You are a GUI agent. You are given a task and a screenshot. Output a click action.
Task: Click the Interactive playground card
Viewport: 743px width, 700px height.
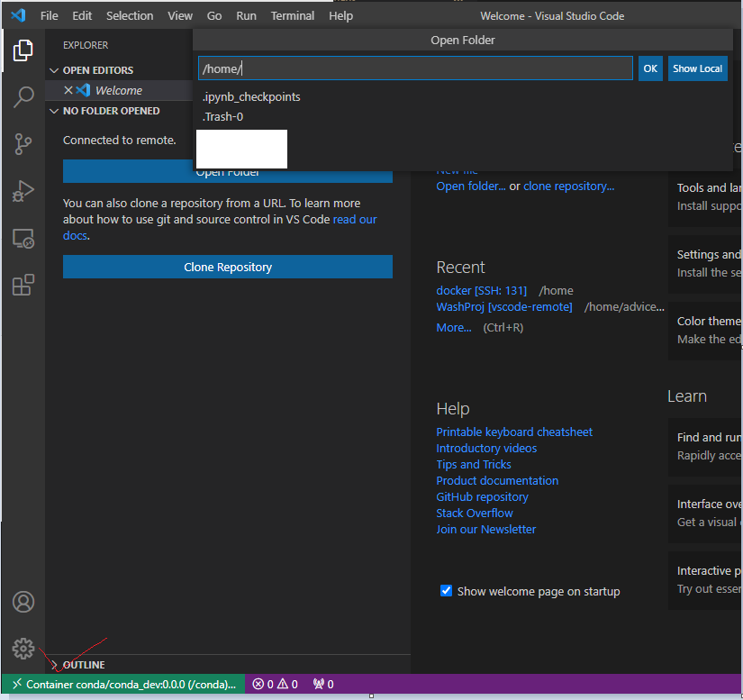(705, 580)
